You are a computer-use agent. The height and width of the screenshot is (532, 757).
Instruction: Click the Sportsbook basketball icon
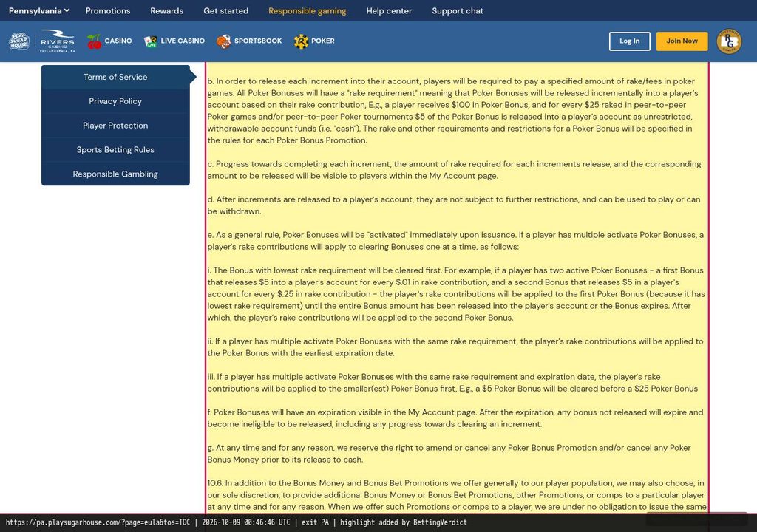click(x=223, y=41)
